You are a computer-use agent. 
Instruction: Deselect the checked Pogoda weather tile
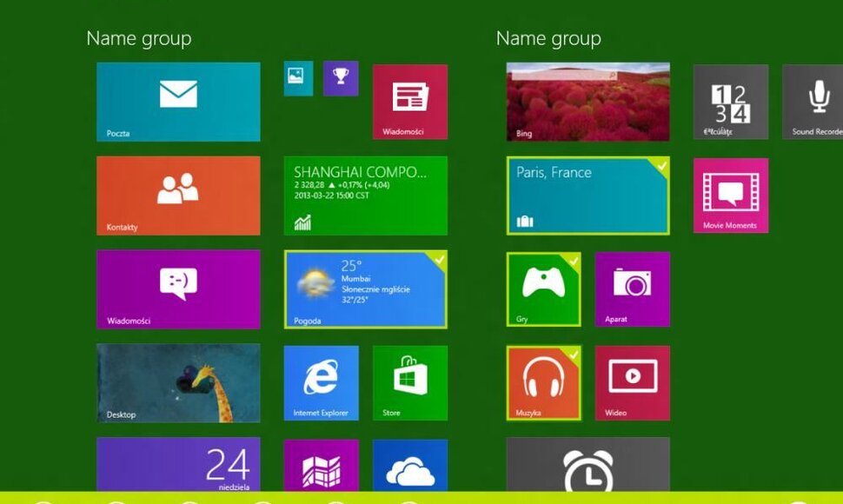tap(366, 289)
